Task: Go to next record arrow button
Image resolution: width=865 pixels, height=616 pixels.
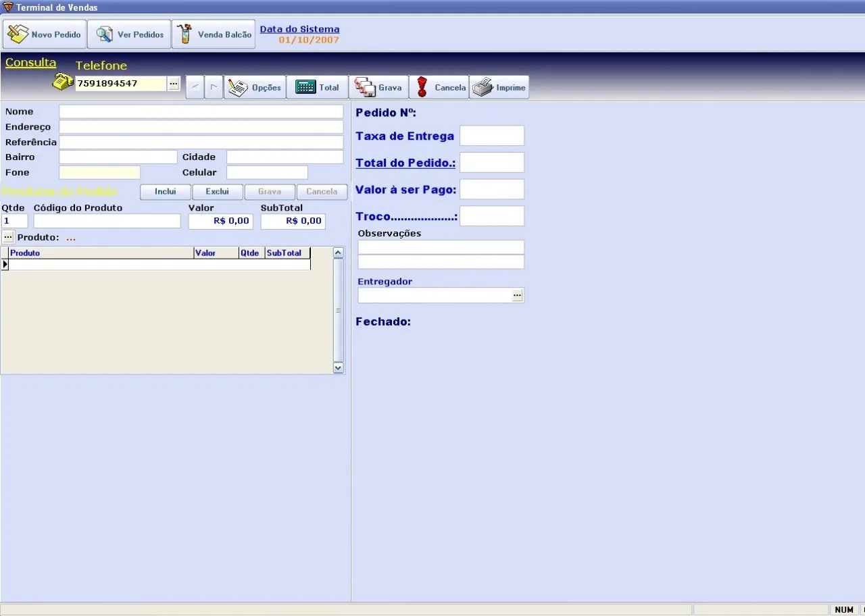Action: [214, 87]
